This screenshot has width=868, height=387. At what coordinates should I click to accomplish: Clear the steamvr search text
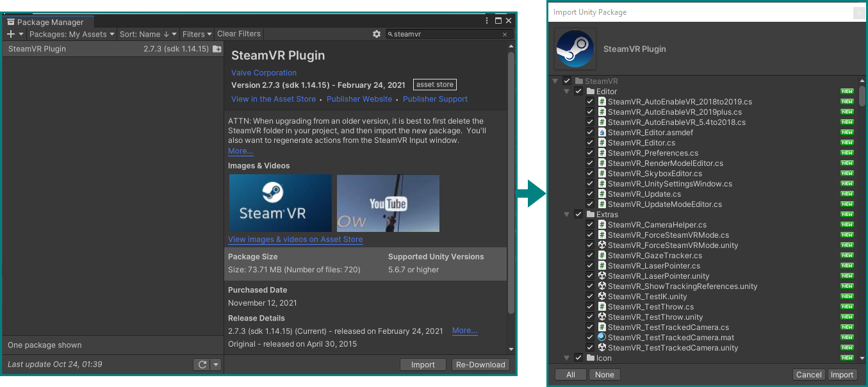[505, 35]
